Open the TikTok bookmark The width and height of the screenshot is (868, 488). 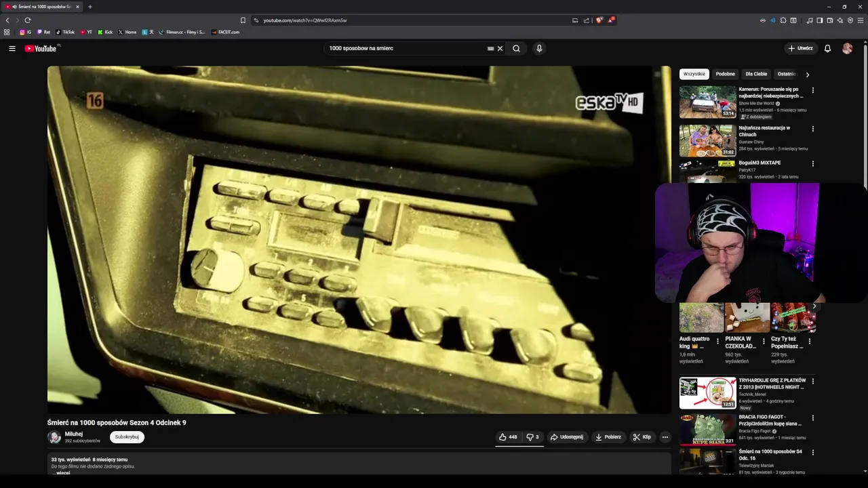[x=65, y=32]
